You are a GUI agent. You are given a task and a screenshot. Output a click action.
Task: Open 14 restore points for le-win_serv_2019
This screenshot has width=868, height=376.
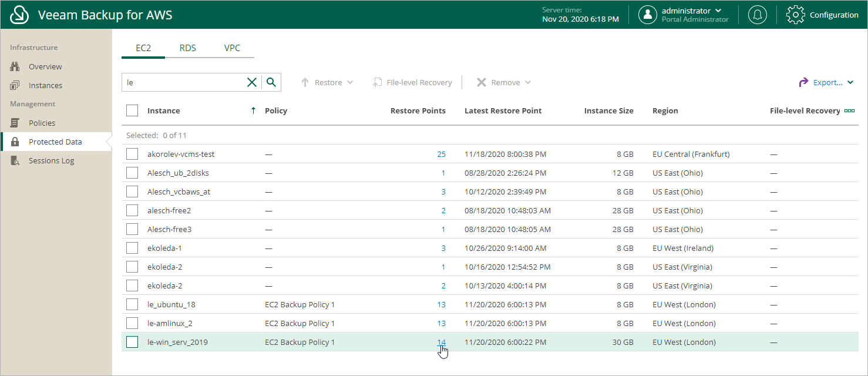click(441, 342)
